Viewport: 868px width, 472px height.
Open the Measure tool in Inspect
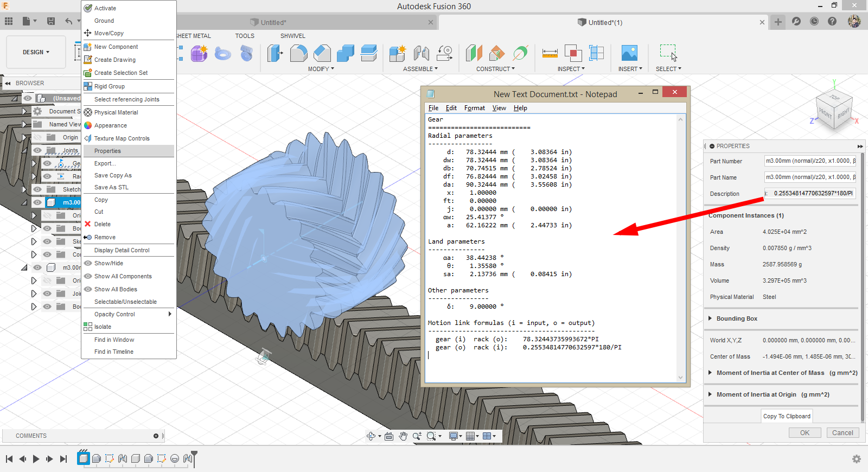(550, 53)
